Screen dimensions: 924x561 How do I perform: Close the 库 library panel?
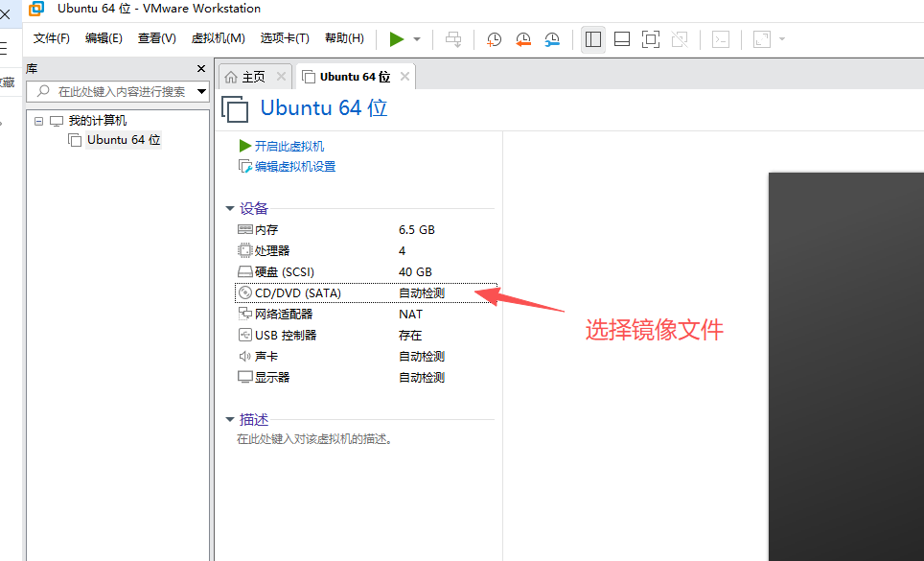click(x=201, y=69)
